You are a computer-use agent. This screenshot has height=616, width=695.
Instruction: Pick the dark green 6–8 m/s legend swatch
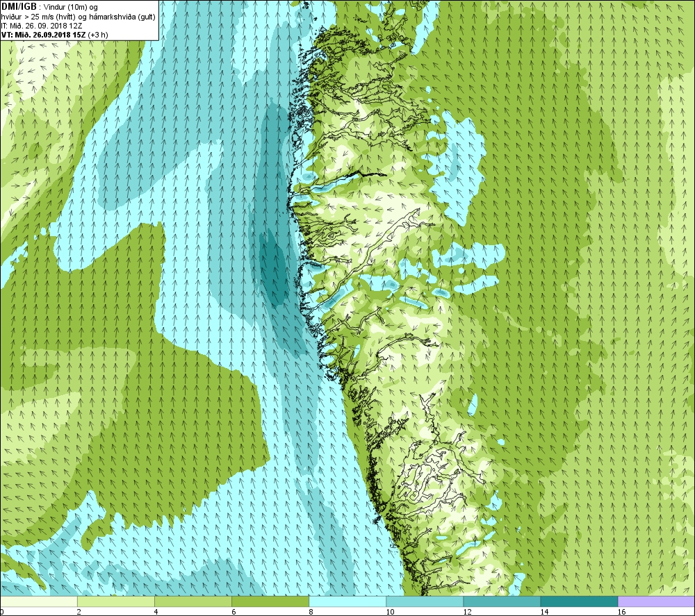[x=270, y=601]
